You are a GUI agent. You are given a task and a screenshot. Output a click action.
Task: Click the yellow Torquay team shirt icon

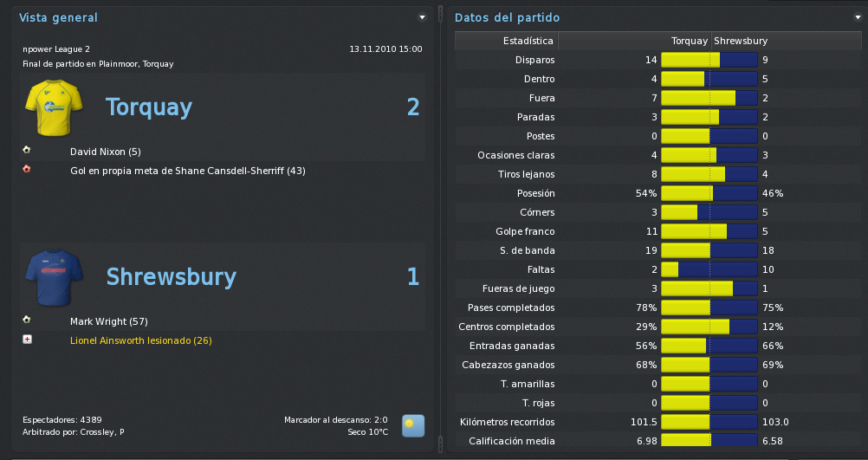(54, 107)
